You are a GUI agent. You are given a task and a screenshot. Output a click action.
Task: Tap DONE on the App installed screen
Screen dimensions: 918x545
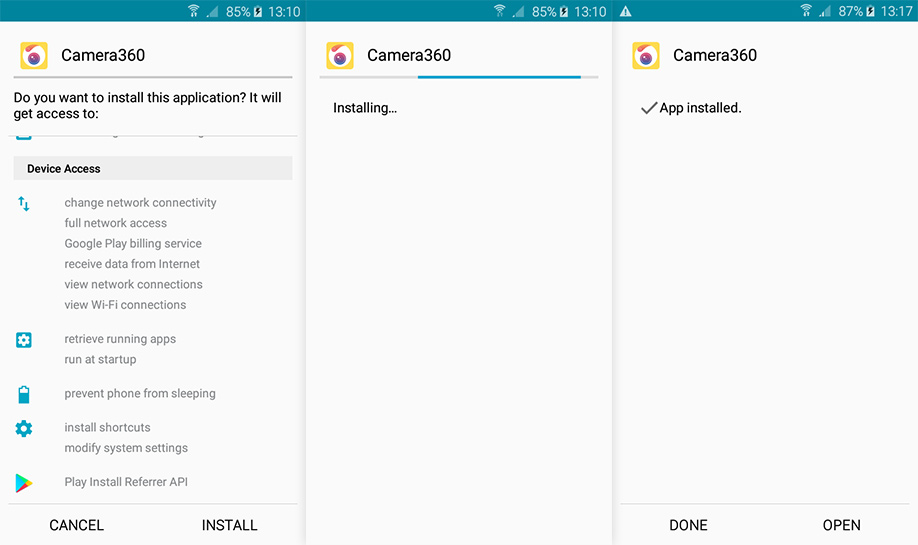pos(688,525)
